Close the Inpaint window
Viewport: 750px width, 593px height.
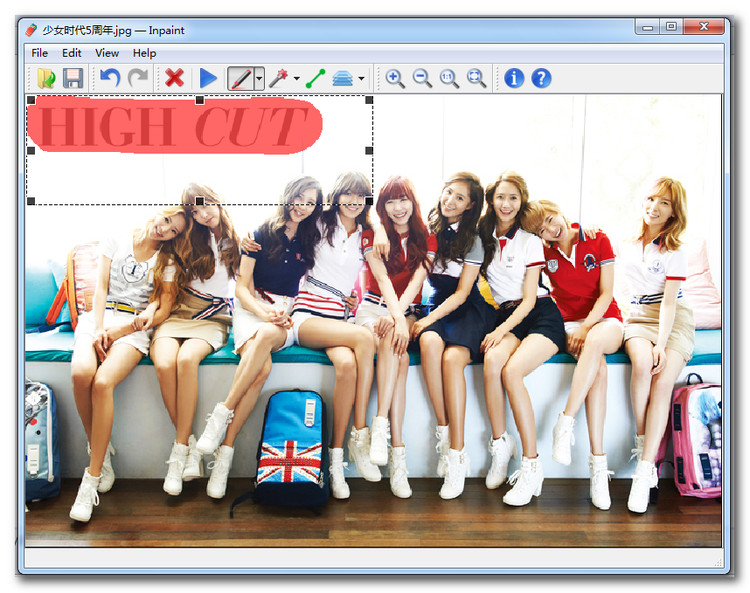click(x=704, y=26)
